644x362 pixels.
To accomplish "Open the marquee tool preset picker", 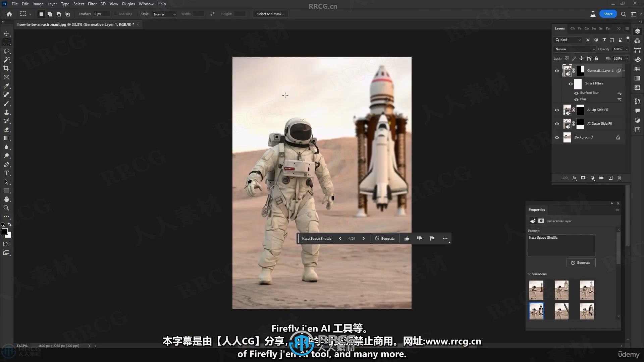I will click(25, 14).
